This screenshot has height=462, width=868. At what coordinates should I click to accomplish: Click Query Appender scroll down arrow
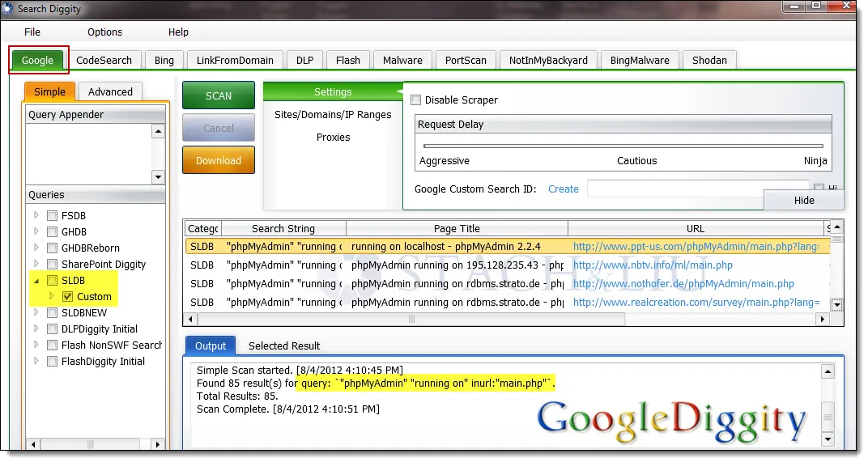pos(158,177)
